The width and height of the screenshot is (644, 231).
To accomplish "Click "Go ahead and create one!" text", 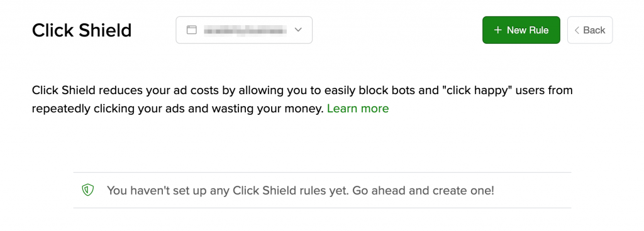I will (x=423, y=190).
